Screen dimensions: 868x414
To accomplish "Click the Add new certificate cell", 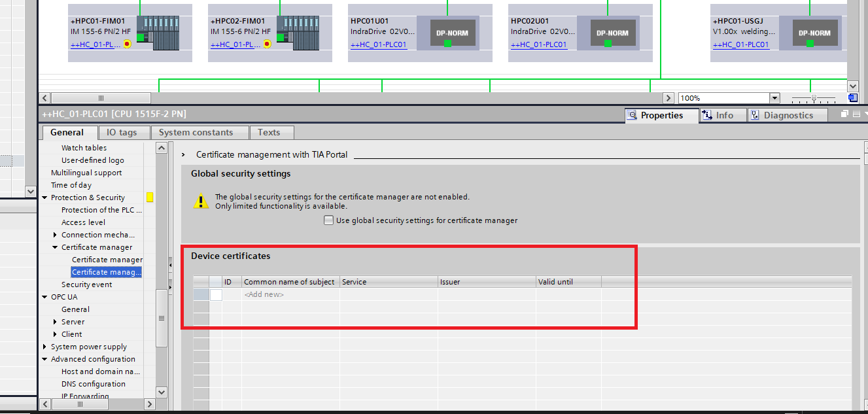I will (x=290, y=295).
